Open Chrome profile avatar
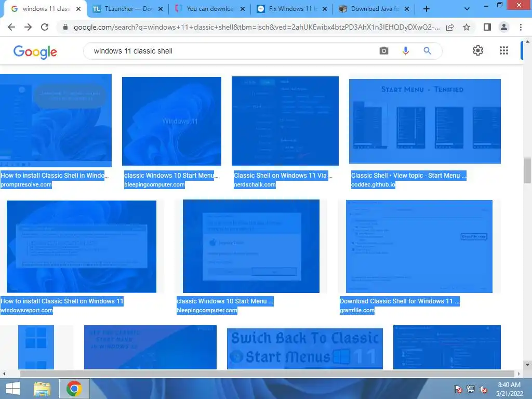Viewport: 532px width, 399px height. (504, 27)
